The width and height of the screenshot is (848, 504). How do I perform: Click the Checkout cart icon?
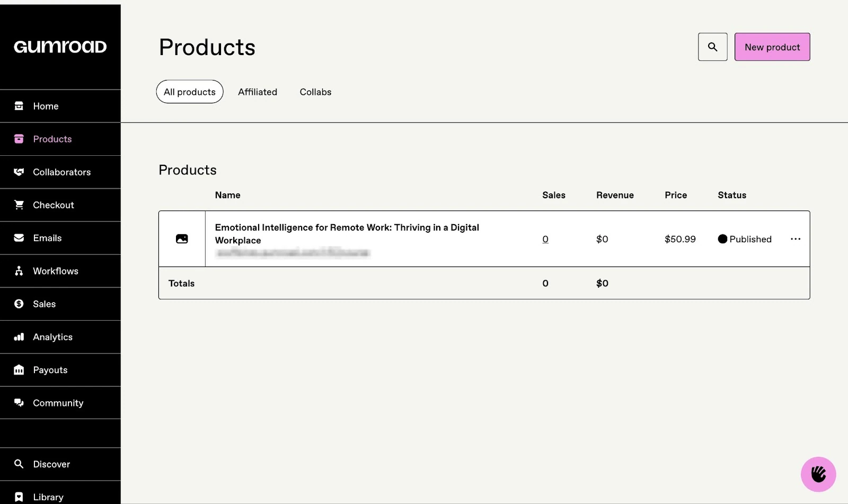point(19,205)
